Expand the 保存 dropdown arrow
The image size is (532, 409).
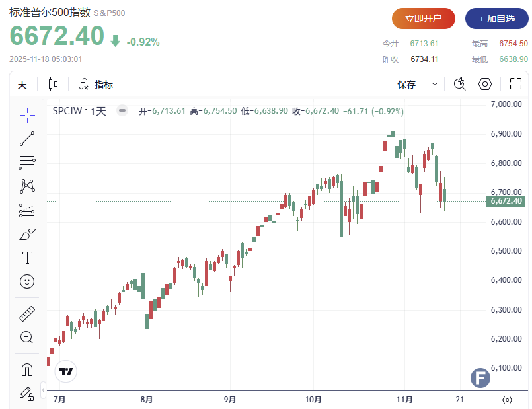[x=435, y=84]
